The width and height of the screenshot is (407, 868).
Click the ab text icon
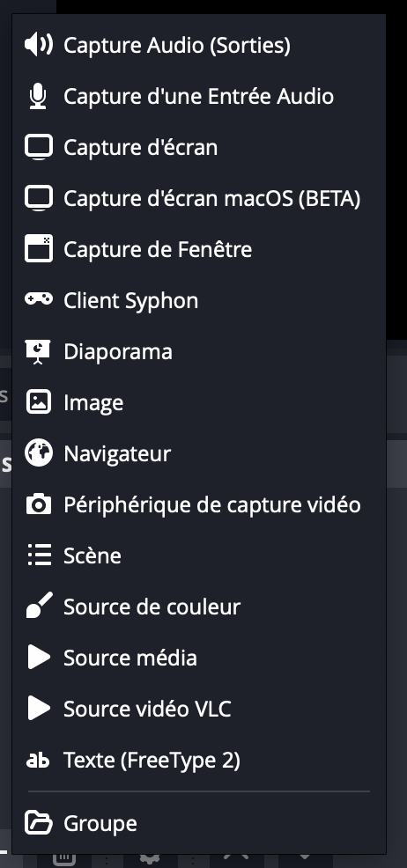pos(38,761)
